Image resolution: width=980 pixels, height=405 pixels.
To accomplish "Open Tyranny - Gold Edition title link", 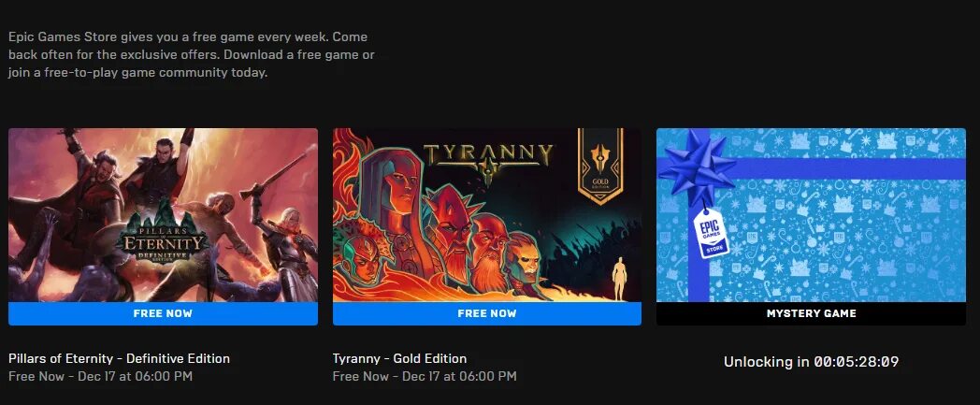I will [399, 359].
